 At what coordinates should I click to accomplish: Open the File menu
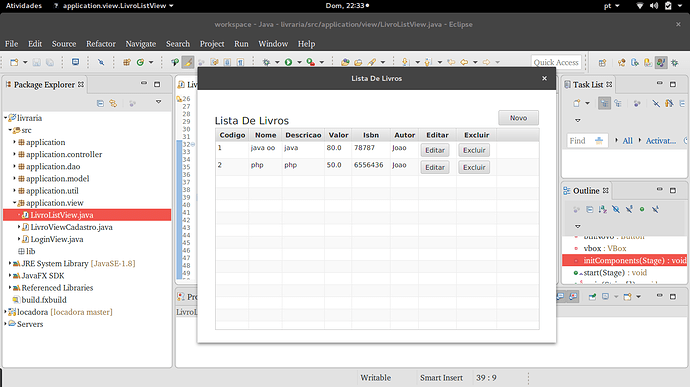pos(11,44)
